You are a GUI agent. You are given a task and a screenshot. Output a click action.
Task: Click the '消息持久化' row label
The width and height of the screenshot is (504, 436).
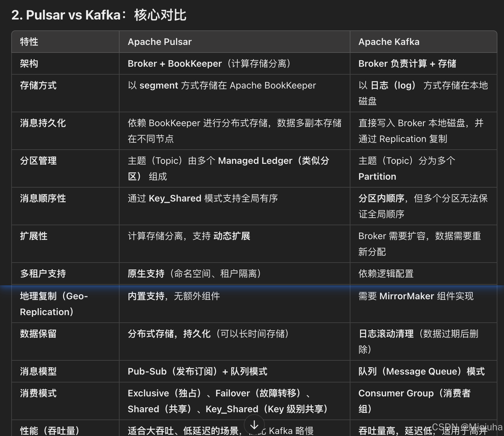(x=43, y=123)
